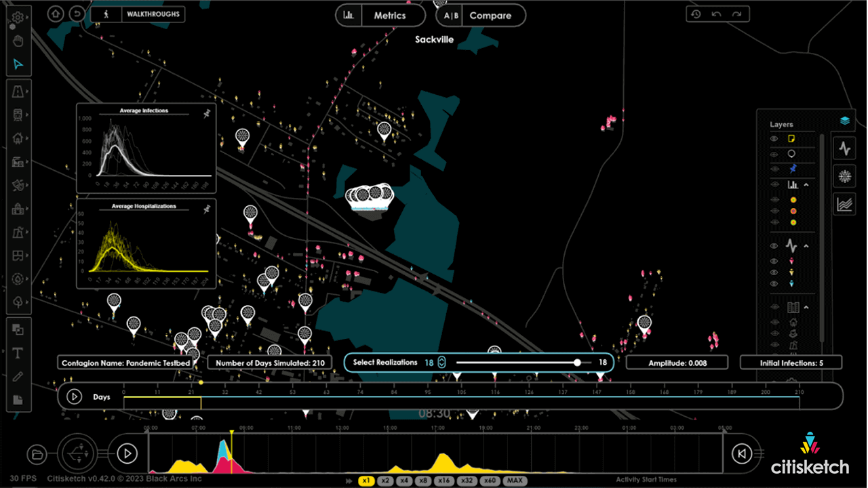The image size is (868, 488).
Task: Set playback speed to x16
Action: 443,481
